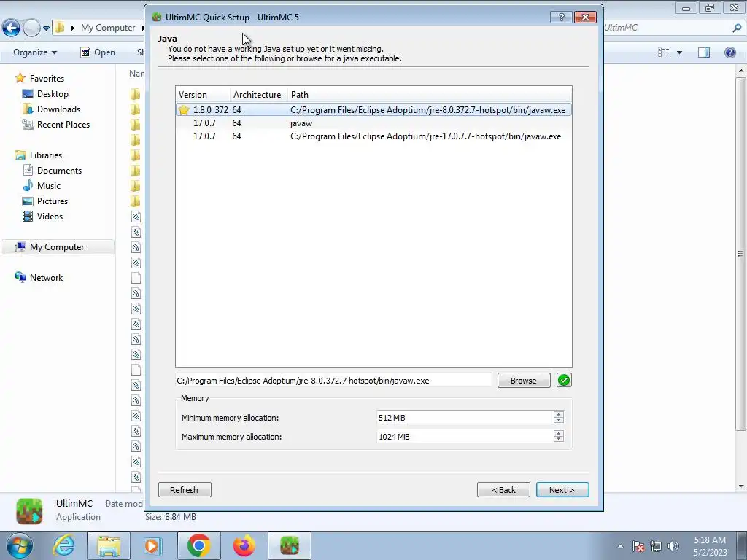Click the Next > button
747x560 pixels.
562,489
